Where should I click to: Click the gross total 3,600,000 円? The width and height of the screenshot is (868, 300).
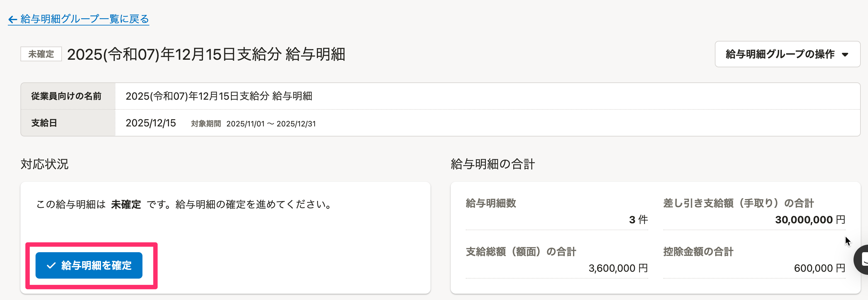[x=618, y=268]
